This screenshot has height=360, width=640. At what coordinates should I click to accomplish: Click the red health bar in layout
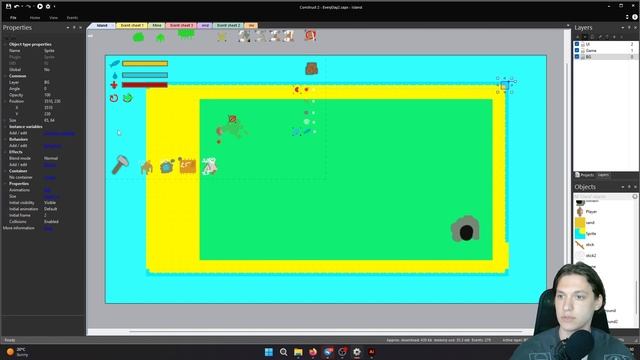pos(145,85)
